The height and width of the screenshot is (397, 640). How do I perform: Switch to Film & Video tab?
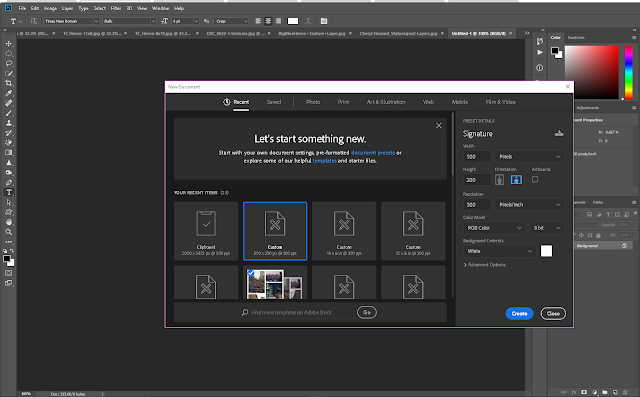pyautogui.click(x=500, y=102)
